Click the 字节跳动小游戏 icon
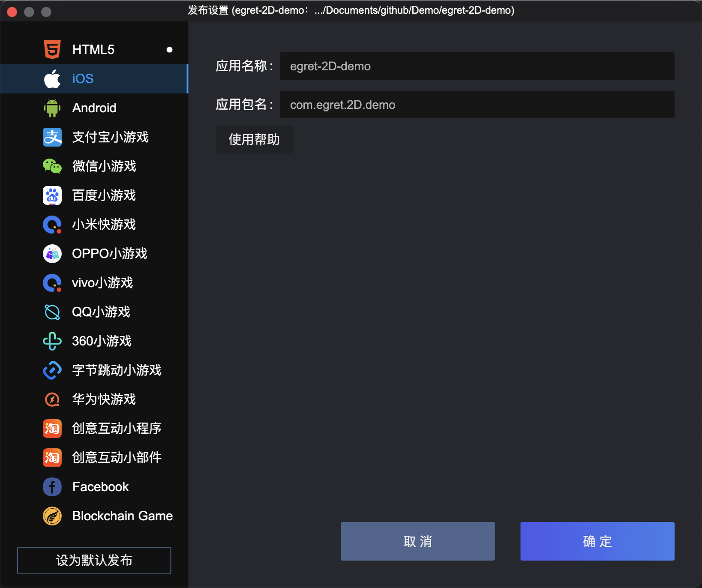This screenshot has height=588, width=702. [x=52, y=370]
